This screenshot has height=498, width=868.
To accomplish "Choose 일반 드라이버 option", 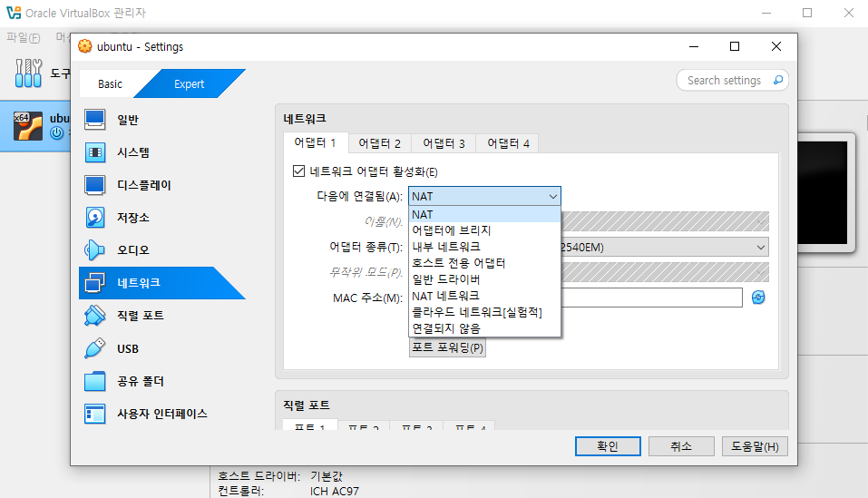I will (x=484, y=279).
